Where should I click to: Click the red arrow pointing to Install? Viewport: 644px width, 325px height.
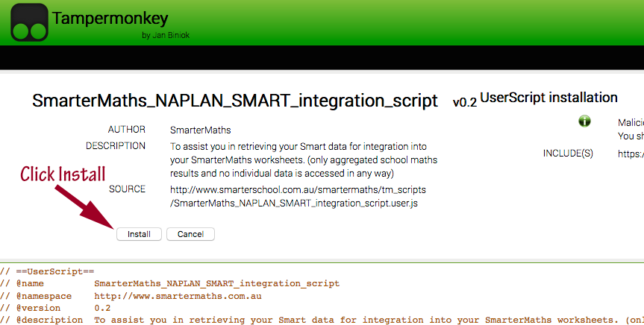86,205
